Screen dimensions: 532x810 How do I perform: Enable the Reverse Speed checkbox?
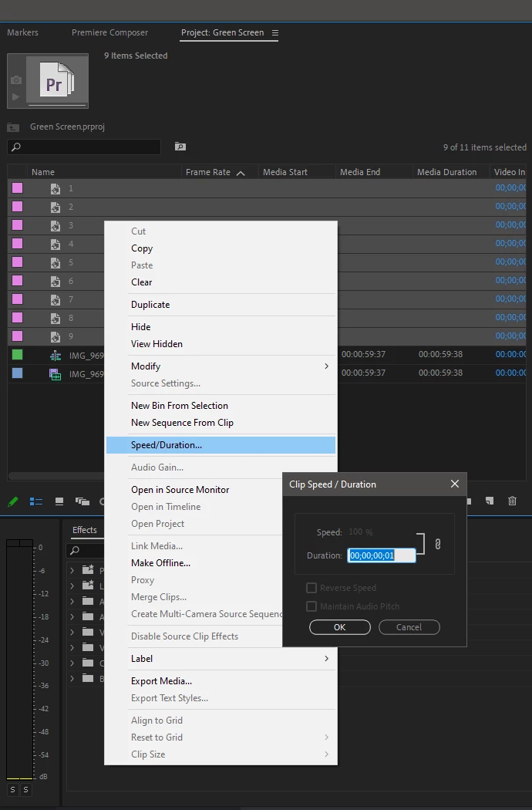point(311,588)
